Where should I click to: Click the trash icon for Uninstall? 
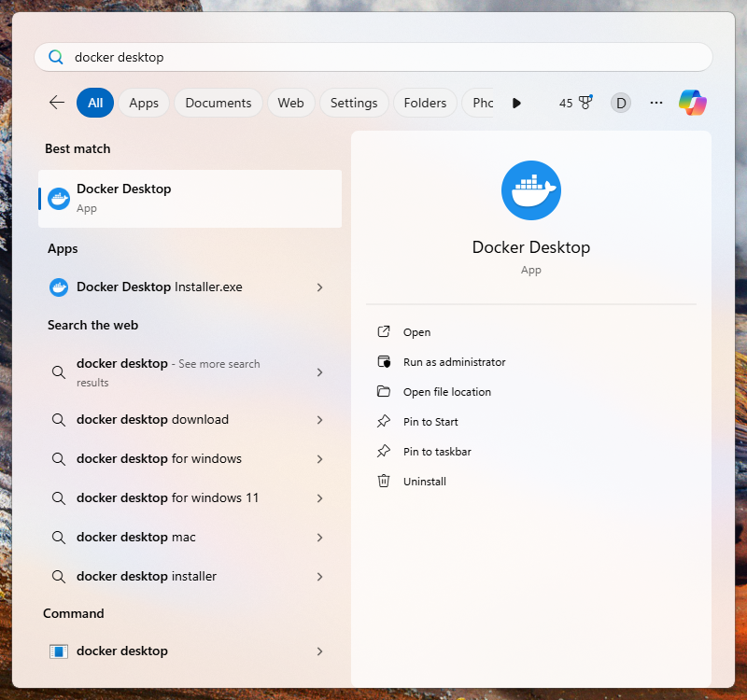pyautogui.click(x=384, y=481)
